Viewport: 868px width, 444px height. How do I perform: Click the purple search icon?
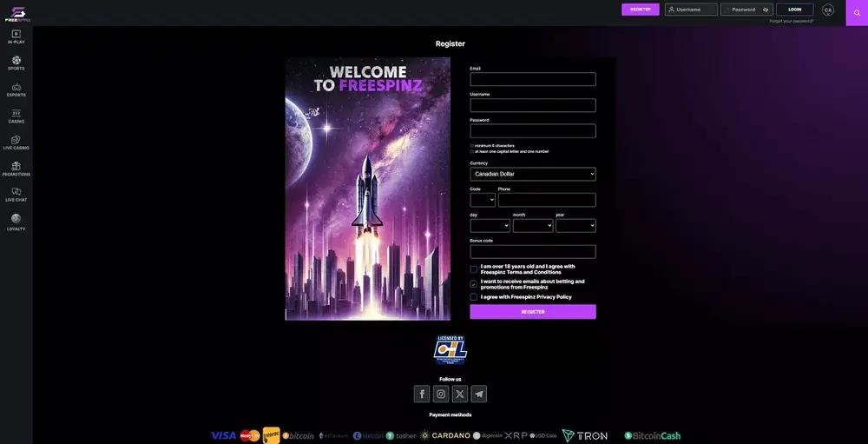[857, 13]
